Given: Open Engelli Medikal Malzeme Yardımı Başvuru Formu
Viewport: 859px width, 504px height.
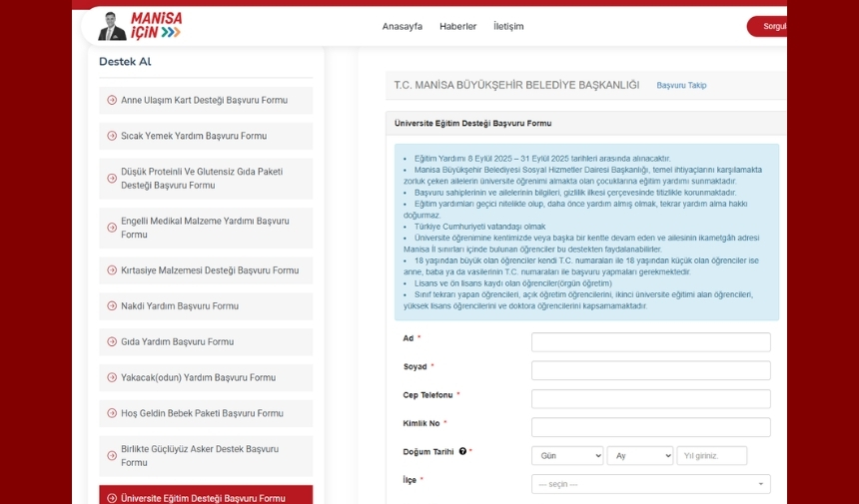Looking at the screenshot, I should point(206,228).
